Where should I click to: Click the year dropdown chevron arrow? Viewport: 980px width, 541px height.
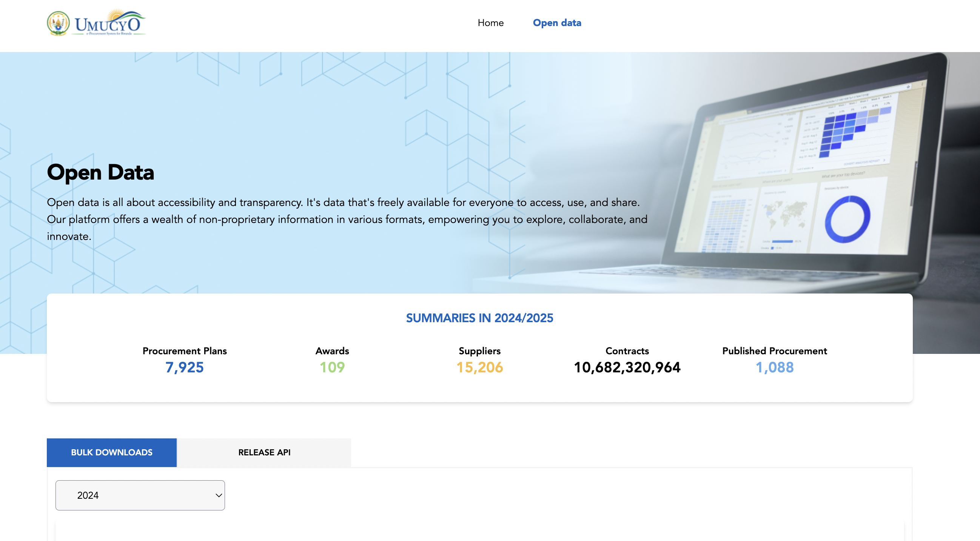[218, 495]
